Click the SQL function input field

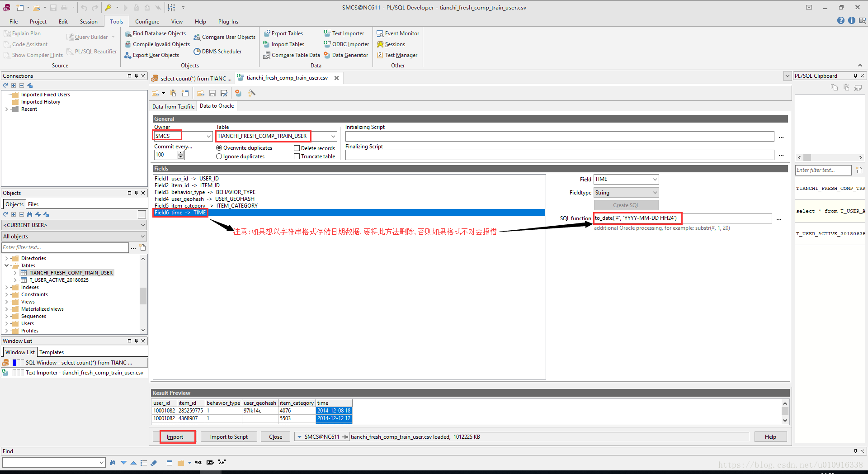tap(683, 218)
